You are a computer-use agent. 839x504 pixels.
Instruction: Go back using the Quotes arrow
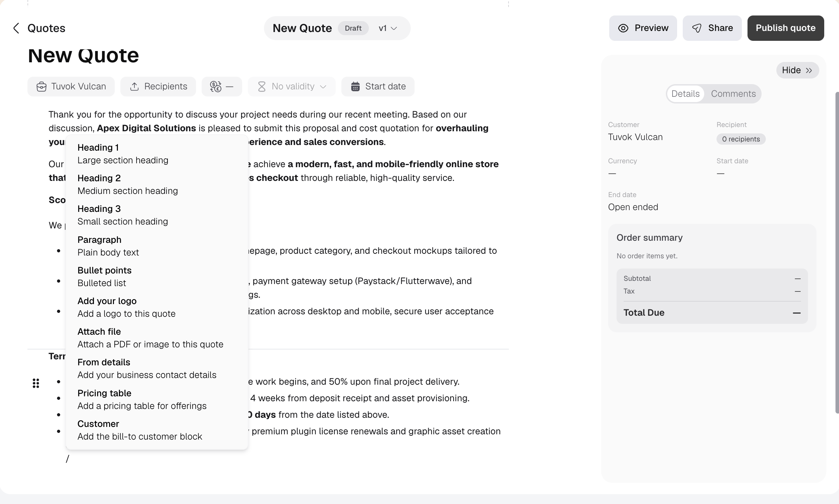pyautogui.click(x=16, y=28)
